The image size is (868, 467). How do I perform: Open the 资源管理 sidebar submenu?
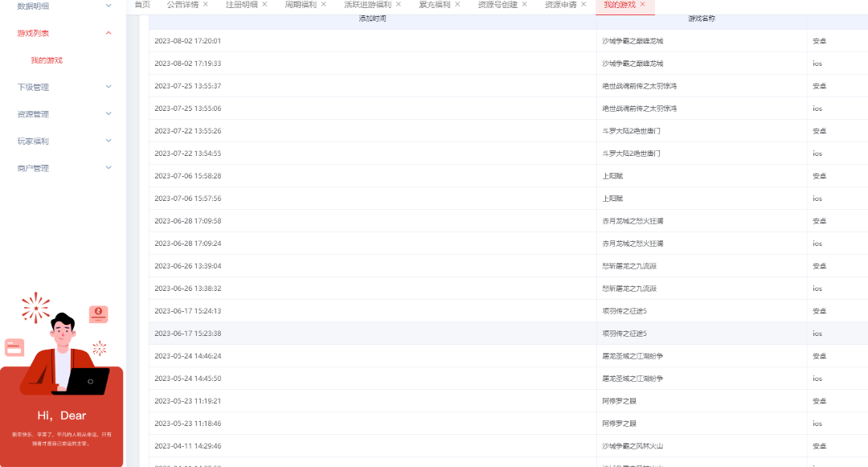tap(108, 114)
